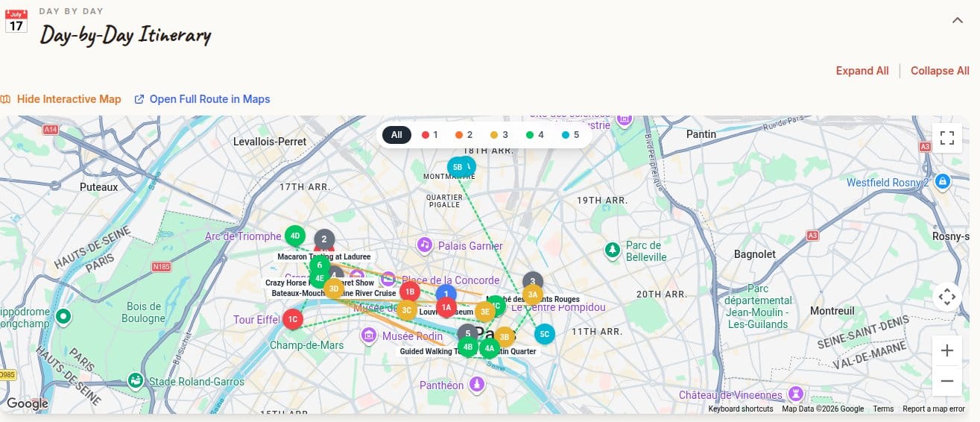Filter map to Day 1 stops
The width and height of the screenshot is (980, 422).
430,135
